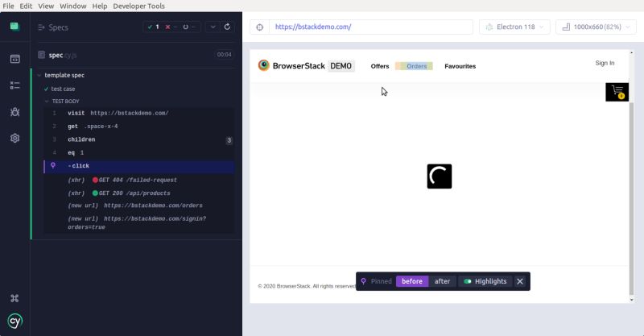Click the Cypress 'cy' logo at the bottom
The height and width of the screenshot is (336, 644).
(14, 321)
